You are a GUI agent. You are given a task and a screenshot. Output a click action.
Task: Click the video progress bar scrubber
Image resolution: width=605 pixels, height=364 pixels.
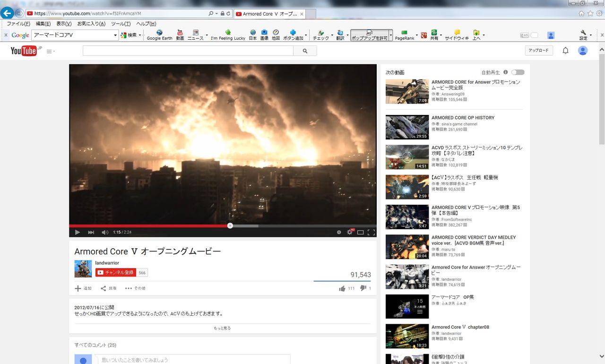[230, 225]
